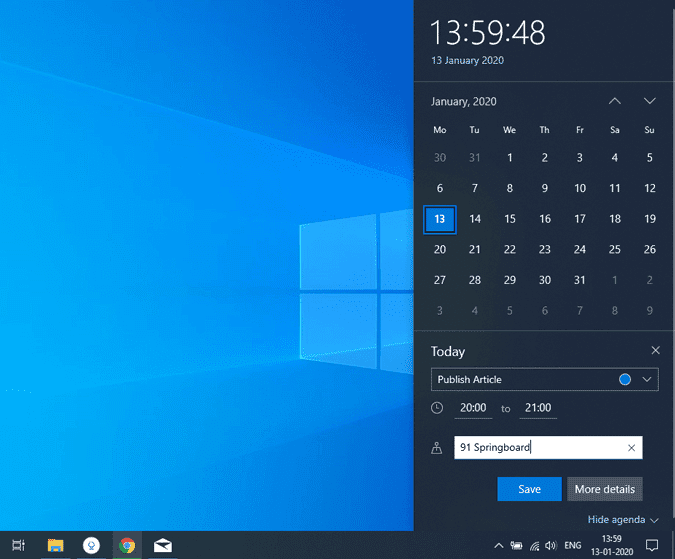
Task: Pick January 29 in the calendar
Action: coord(510,280)
